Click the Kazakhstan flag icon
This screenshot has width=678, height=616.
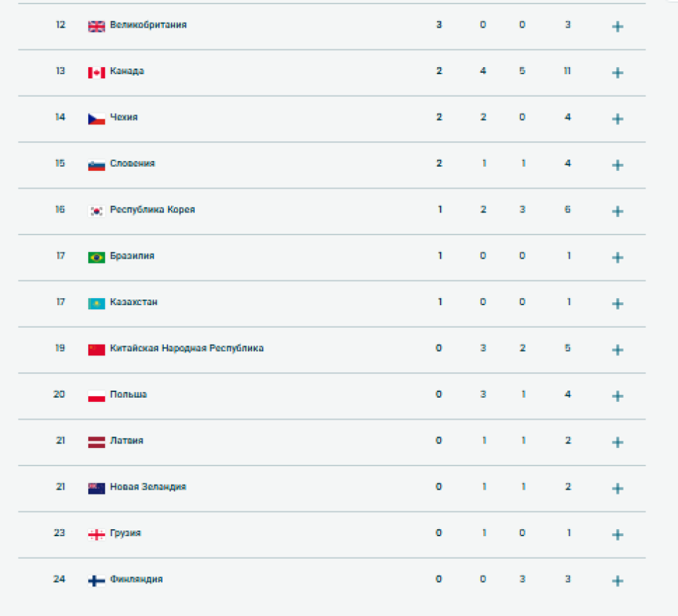97,302
